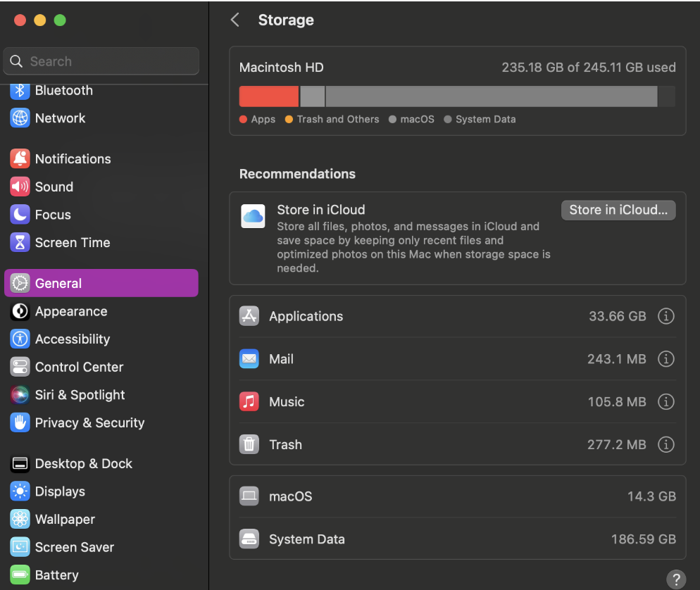The image size is (700, 590).
Task: Open Network settings in the sidebar
Action: [x=60, y=118]
